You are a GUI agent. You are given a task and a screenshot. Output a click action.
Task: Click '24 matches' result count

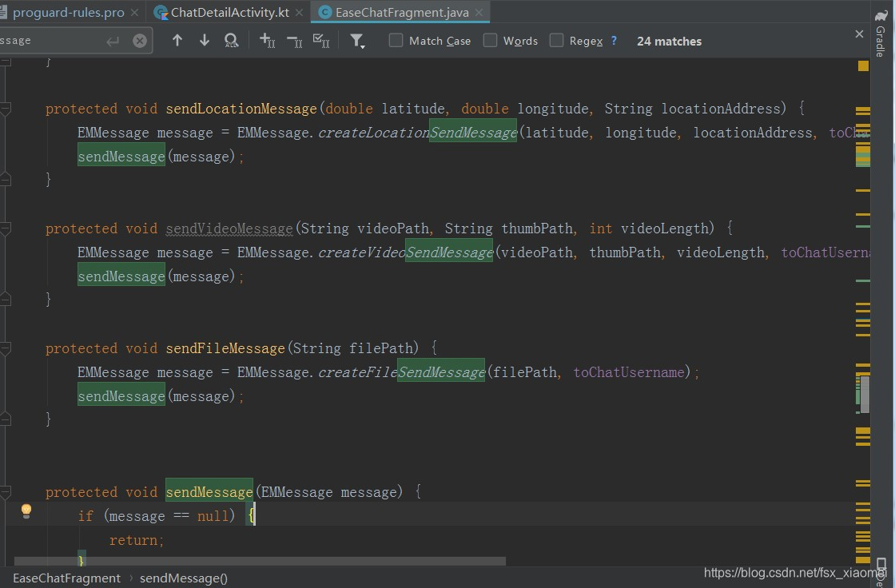[x=669, y=41]
